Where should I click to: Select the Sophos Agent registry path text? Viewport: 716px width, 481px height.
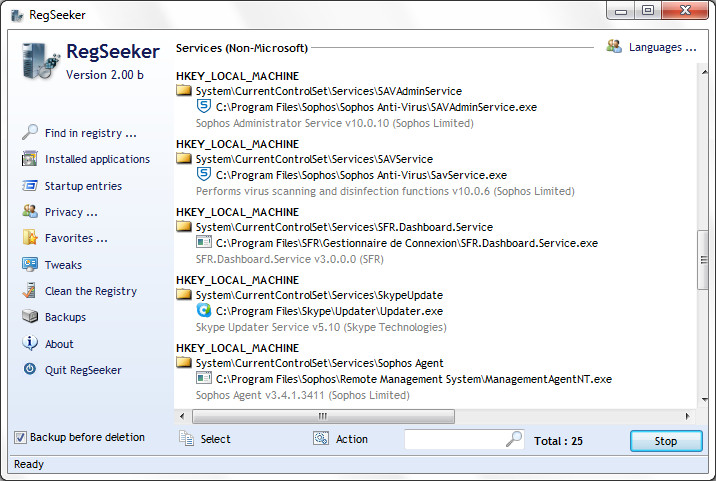tap(320, 363)
